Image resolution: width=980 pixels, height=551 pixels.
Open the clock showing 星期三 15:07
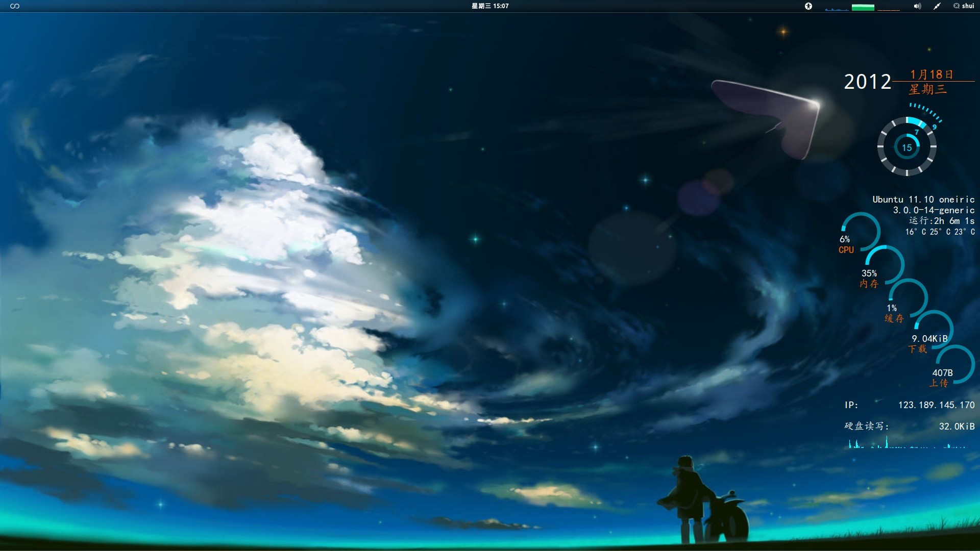click(490, 6)
